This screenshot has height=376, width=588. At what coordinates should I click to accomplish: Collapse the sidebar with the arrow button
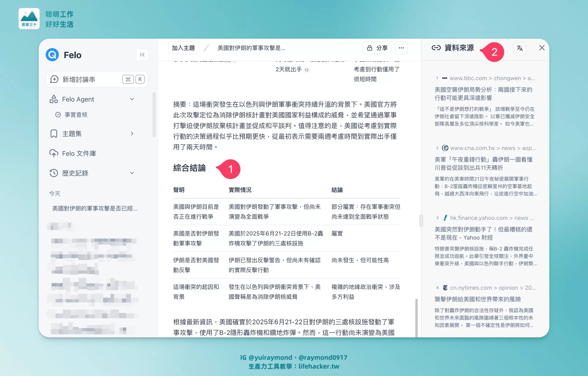tap(142, 55)
